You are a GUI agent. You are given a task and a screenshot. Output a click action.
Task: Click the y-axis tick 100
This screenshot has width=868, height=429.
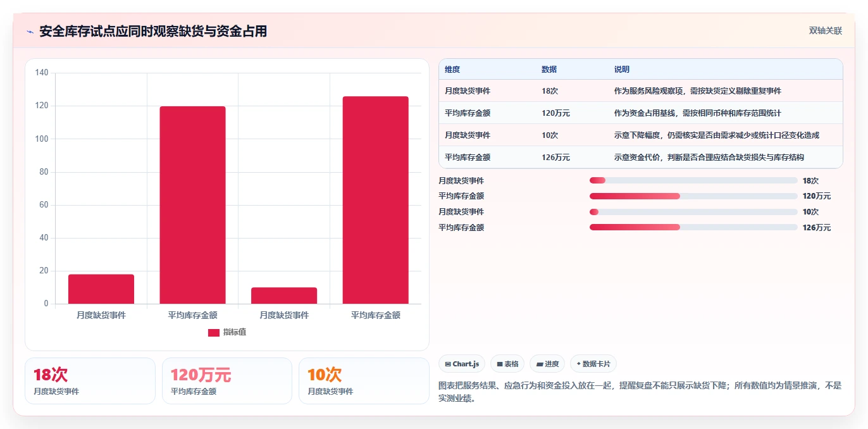[x=42, y=139]
